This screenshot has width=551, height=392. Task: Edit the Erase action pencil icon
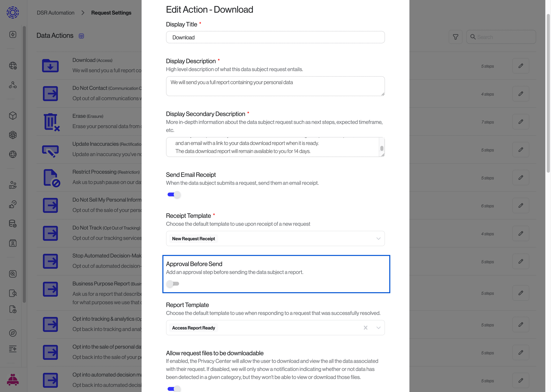(521, 122)
